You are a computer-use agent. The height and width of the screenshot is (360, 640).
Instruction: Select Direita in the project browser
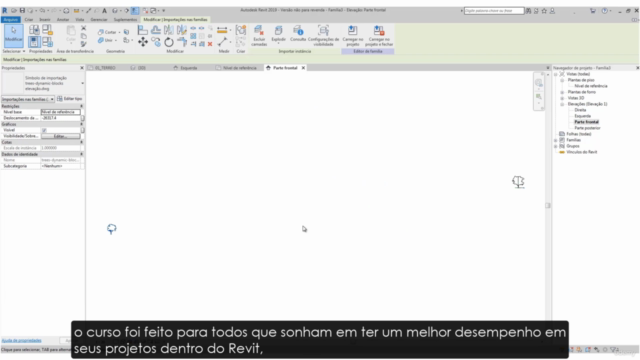tap(580, 110)
